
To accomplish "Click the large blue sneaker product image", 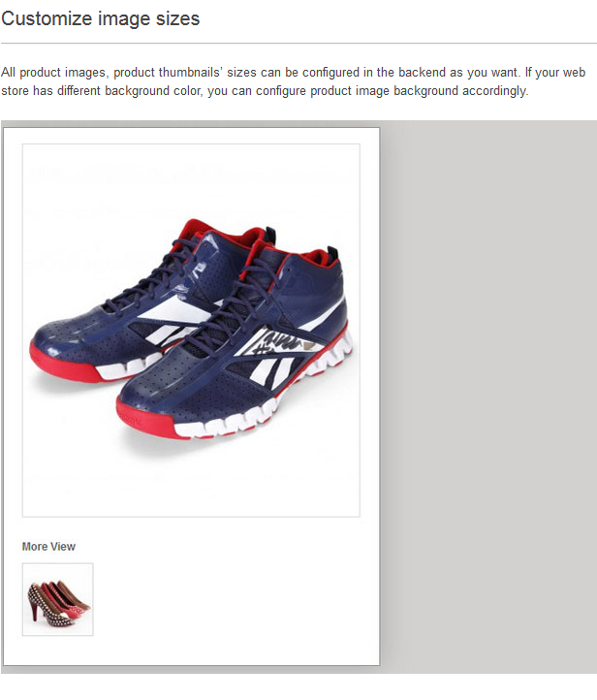I will [191, 331].
